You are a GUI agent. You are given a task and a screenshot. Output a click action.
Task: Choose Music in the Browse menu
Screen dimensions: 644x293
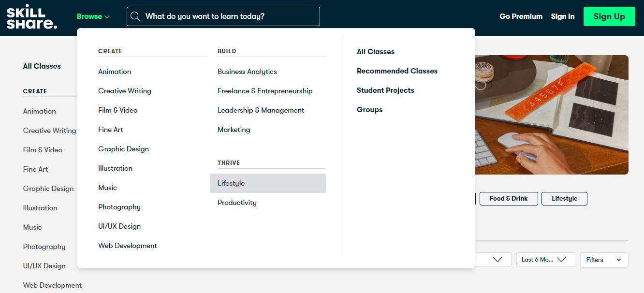(x=107, y=188)
